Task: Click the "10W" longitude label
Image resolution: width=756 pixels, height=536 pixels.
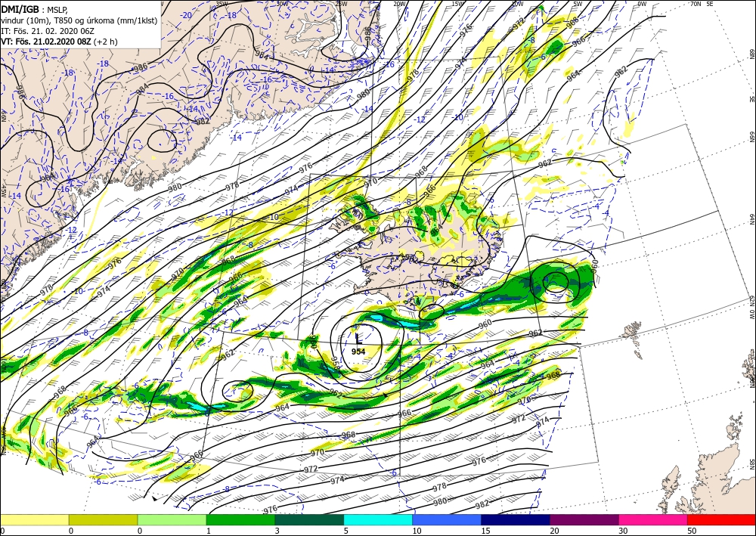Action: (x=517, y=4)
